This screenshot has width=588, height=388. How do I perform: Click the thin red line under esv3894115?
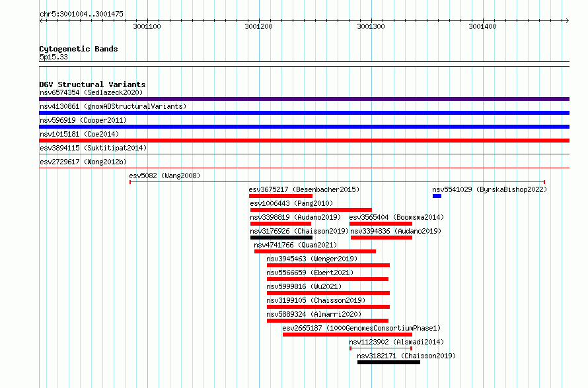pyautogui.click(x=304, y=154)
